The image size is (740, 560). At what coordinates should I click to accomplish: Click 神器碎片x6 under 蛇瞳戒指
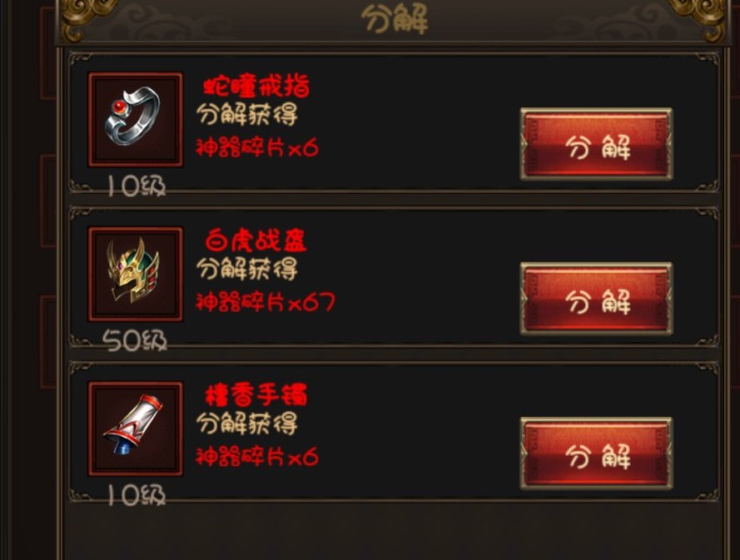(257, 147)
